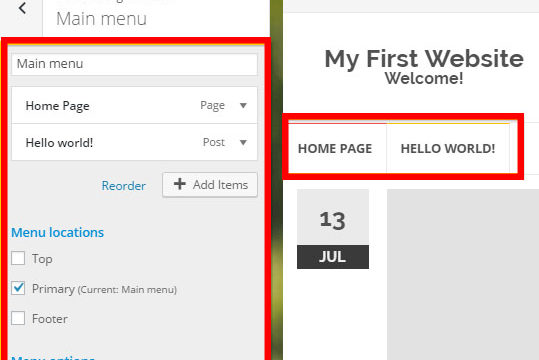Click the Welcome! tagline text
Image resolution: width=539 pixels, height=360 pixels.
click(424, 78)
